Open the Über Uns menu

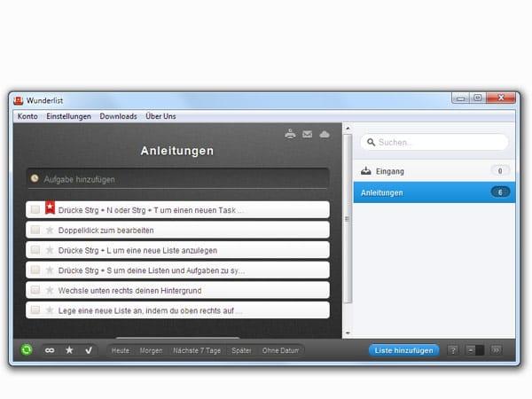(x=160, y=116)
